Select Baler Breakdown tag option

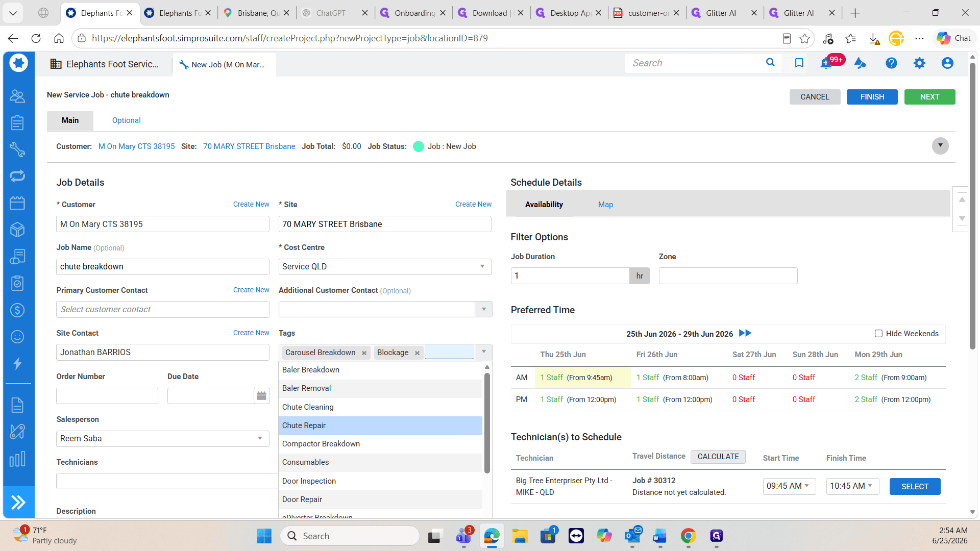(x=380, y=370)
